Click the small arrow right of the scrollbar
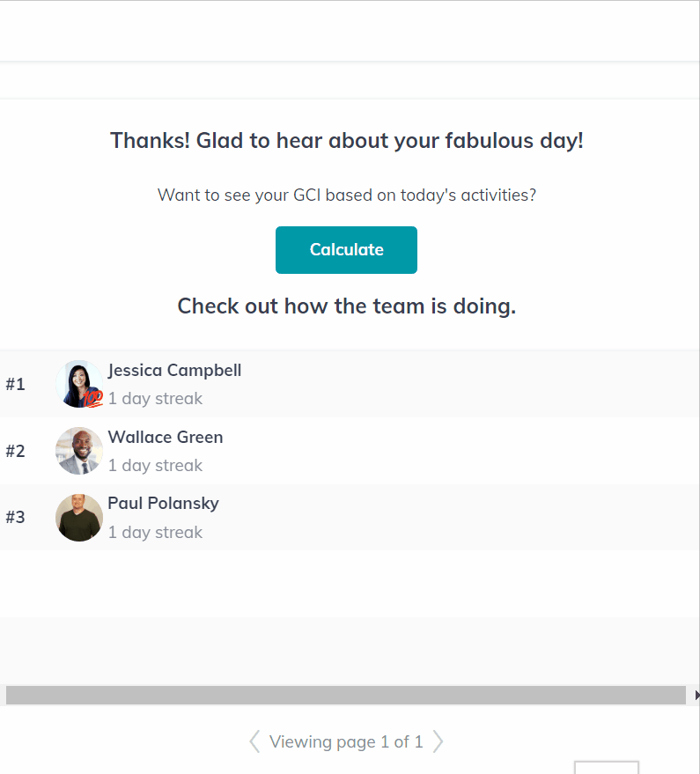The image size is (700, 774). [x=695, y=694]
